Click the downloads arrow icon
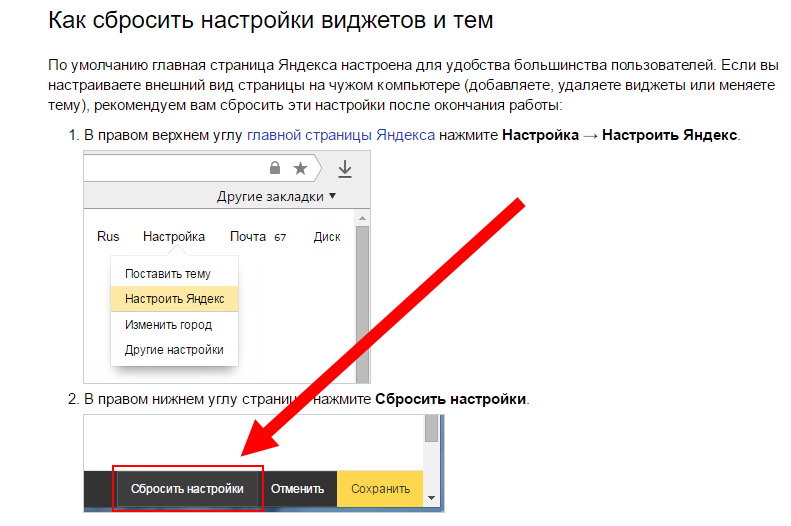This screenshot has width=791, height=526. [x=345, y=169]
